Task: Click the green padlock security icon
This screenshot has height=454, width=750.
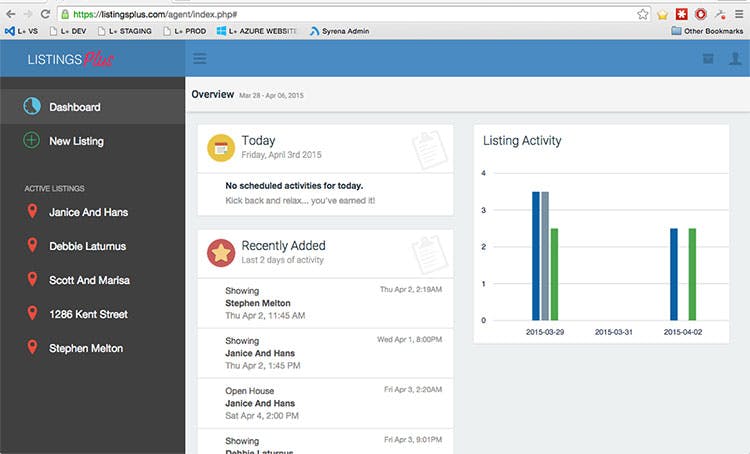Action: coord(66,14)
